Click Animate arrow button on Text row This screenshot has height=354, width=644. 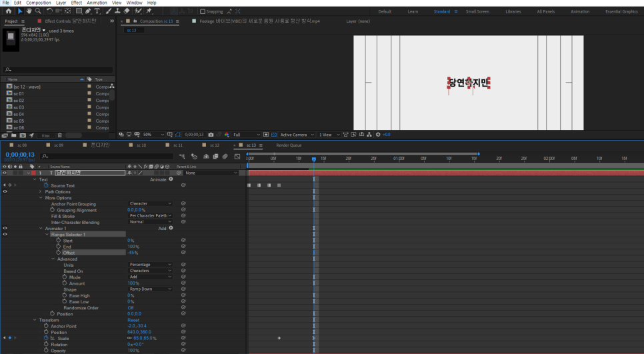[171, 179]
